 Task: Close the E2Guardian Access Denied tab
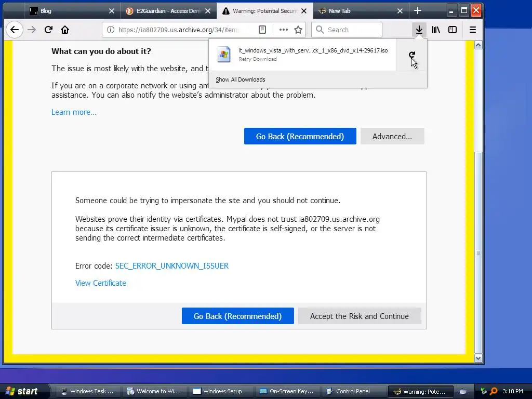[x=208, y=11]
